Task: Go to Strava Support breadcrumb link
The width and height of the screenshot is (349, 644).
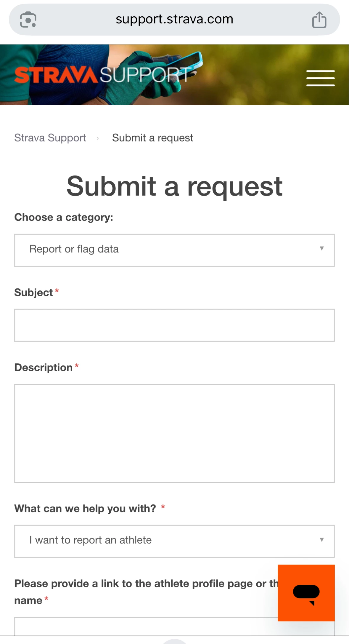Action: click(50, 138)
